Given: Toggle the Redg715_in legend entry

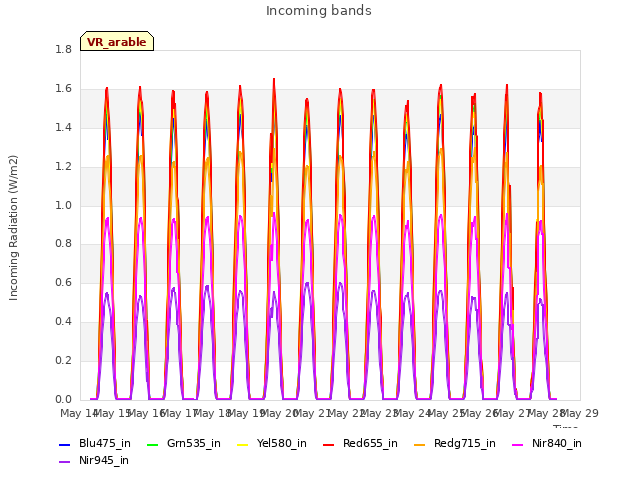Looking at the screenshot, I should coord(455,443).
